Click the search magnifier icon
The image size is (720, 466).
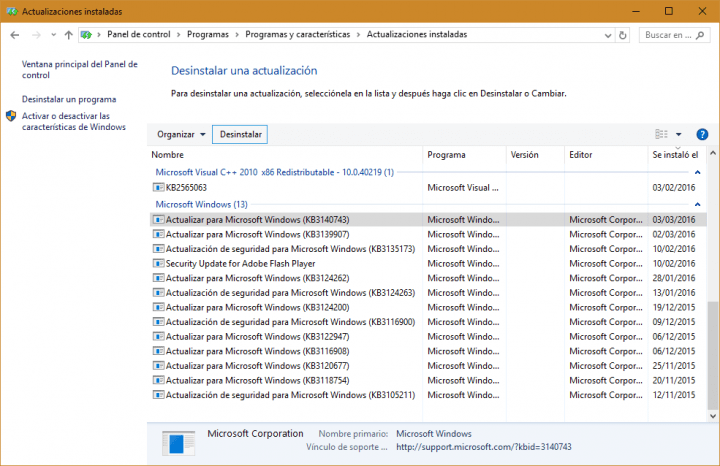tap(700, 35)
